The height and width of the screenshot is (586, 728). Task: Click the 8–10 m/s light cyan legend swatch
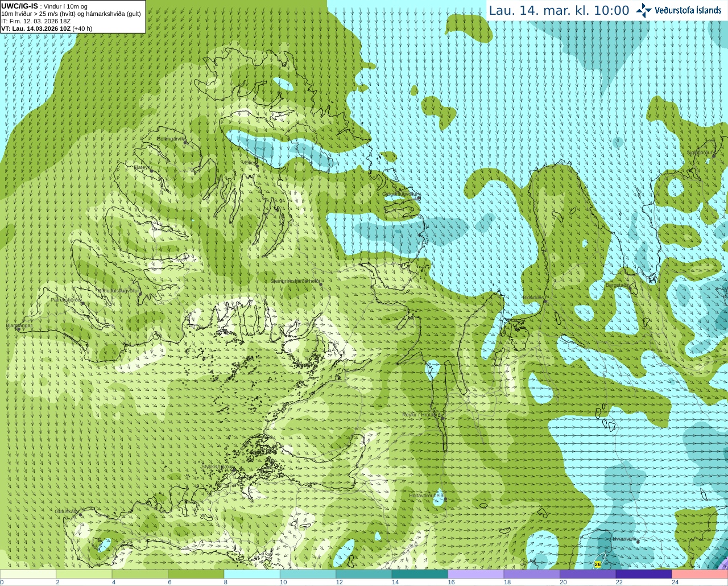(x=252, y=574)
